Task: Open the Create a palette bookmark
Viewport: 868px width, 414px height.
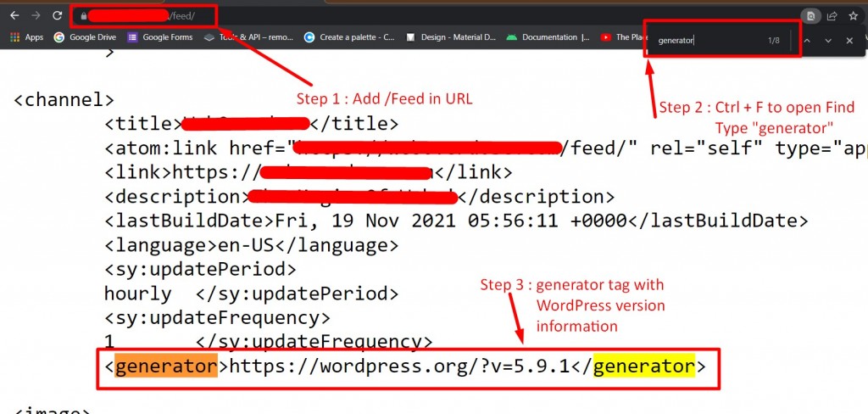Action: click(349, 37)
